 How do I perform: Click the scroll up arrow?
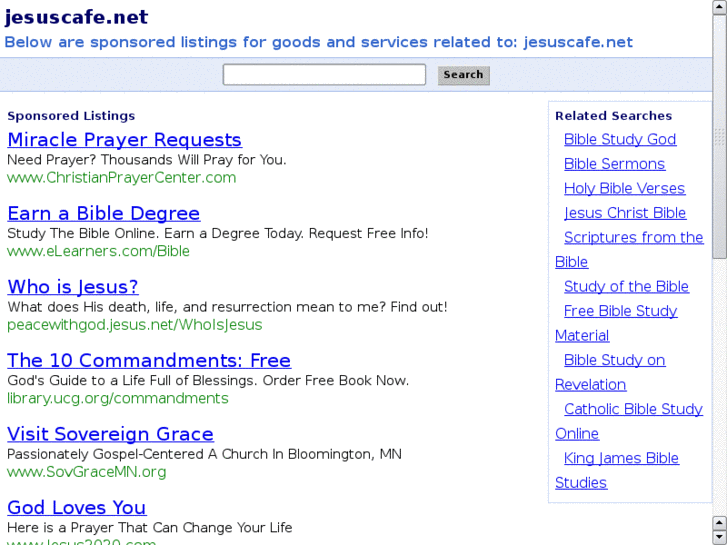[719, 8]
